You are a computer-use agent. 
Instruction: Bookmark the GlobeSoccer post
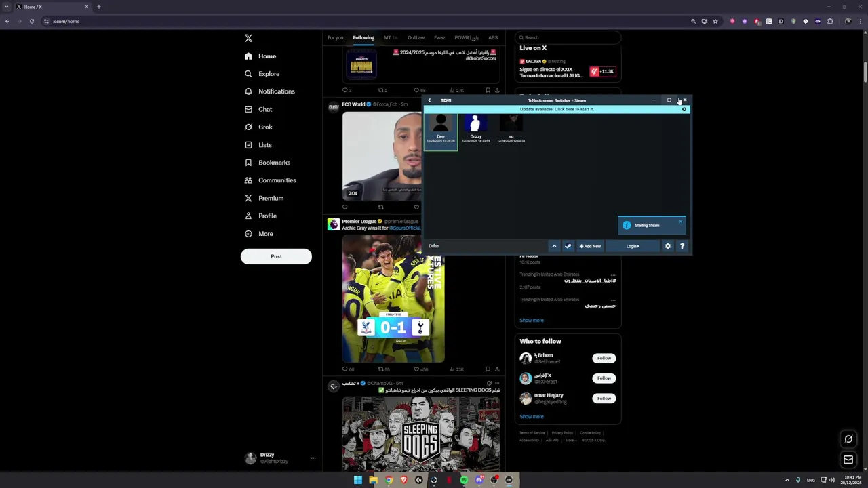tap(488, 90)
